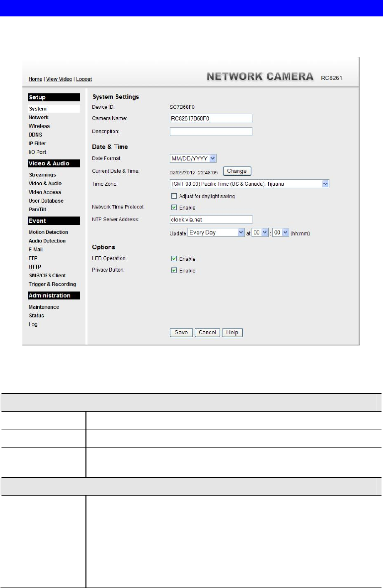
Task: Go to DDNS settings
Action: coord(35,135)
